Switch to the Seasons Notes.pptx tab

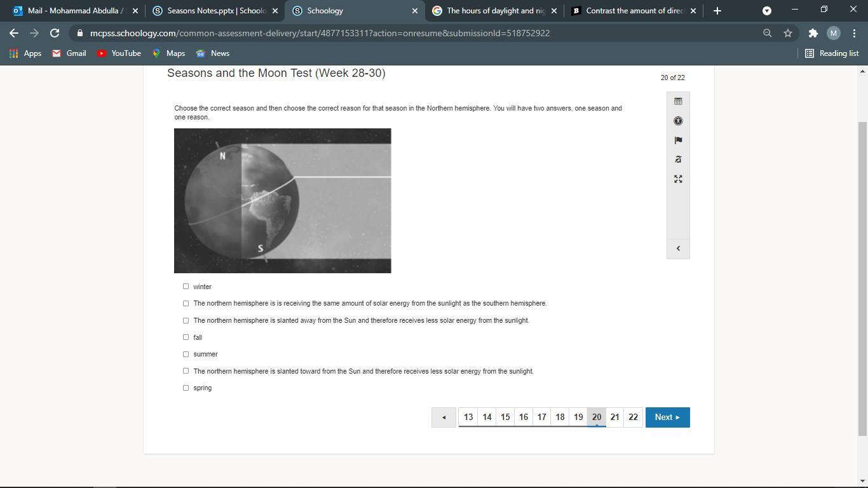pyautogui.click(x=214, y=11)
